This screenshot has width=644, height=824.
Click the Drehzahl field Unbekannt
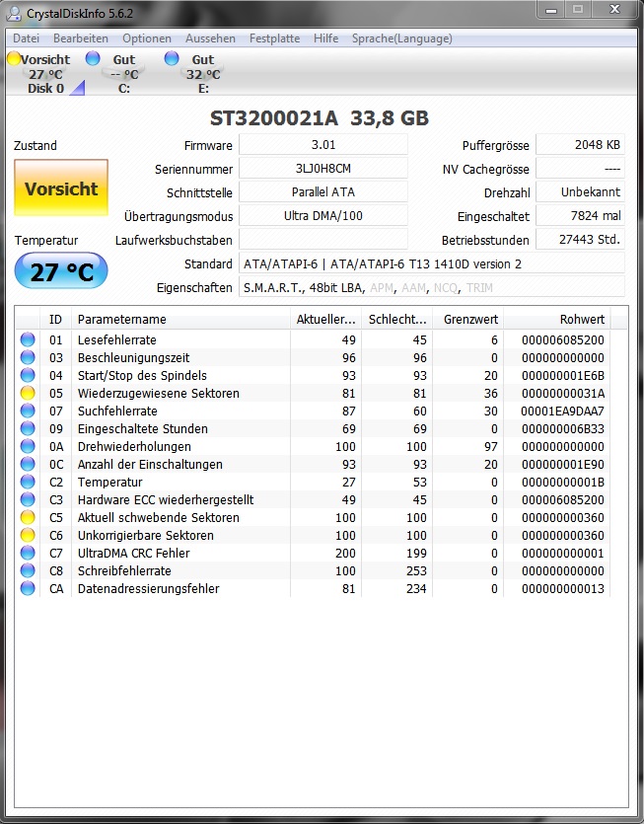click(x=580, y=191)
